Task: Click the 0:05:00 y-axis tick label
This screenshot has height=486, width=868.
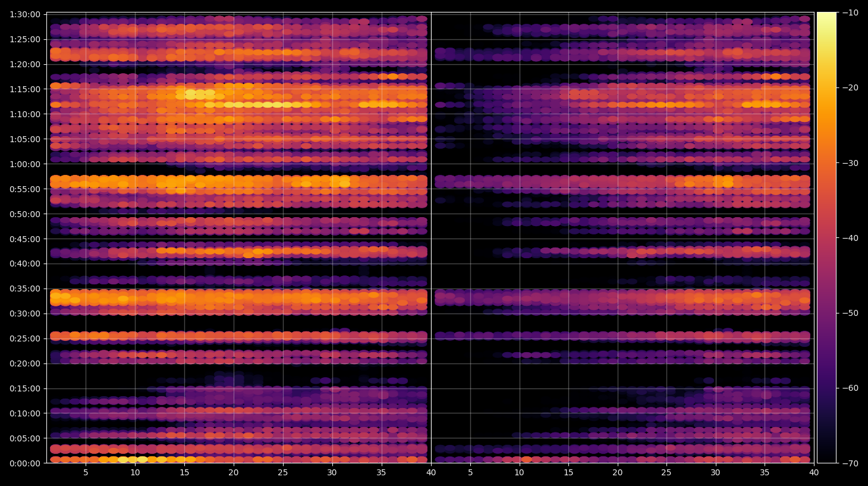Action: coord(25,438)
